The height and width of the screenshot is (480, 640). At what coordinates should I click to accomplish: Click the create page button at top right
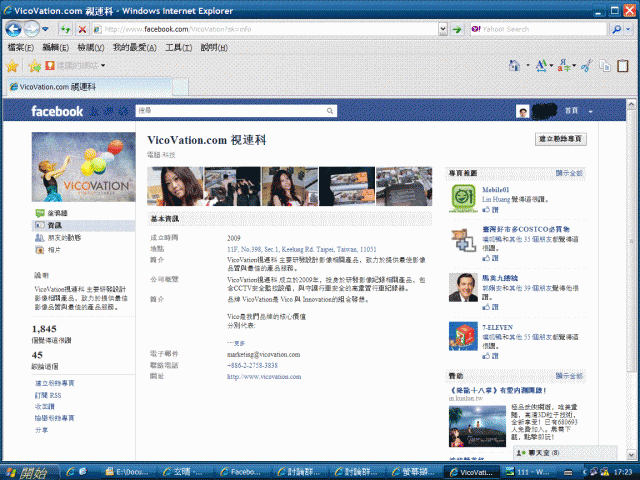pyautogui.click(x=561, y=139)
